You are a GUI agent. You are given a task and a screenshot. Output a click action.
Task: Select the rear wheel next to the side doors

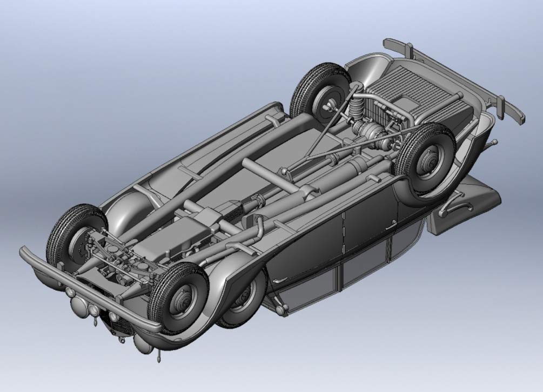[x=425, y=158]
